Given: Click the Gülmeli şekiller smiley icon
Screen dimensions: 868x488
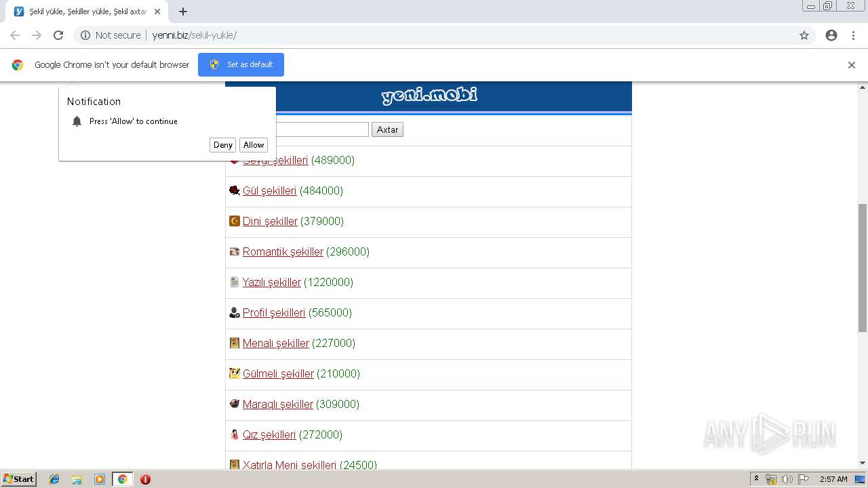Looking at the screenshot, I should [235, 373].
